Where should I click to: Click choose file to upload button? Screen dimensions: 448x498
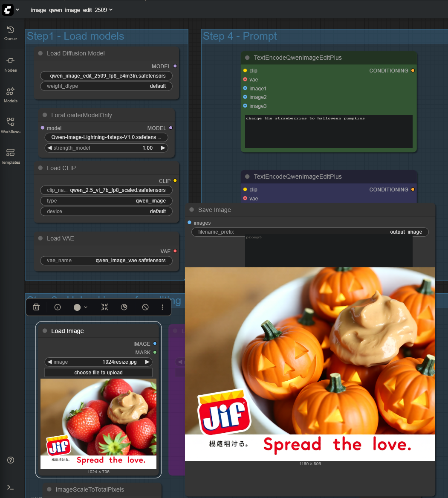pos(98,373)
